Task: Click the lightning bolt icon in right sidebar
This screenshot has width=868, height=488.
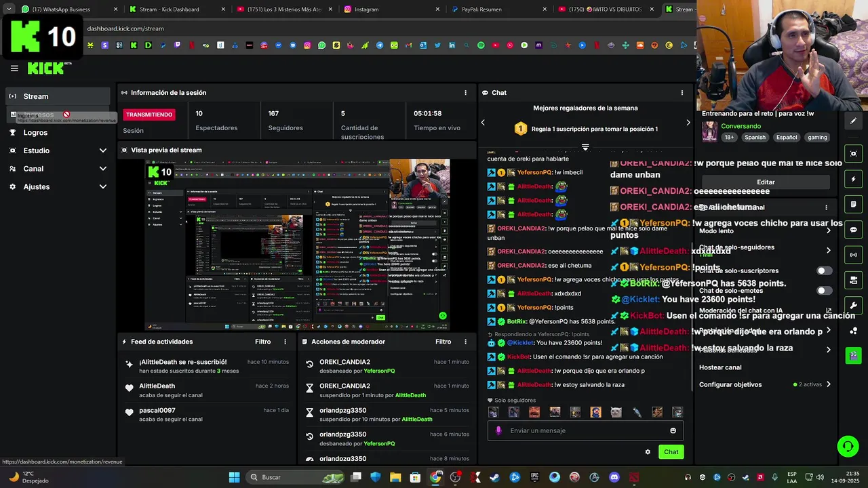Action: point(854,180)
